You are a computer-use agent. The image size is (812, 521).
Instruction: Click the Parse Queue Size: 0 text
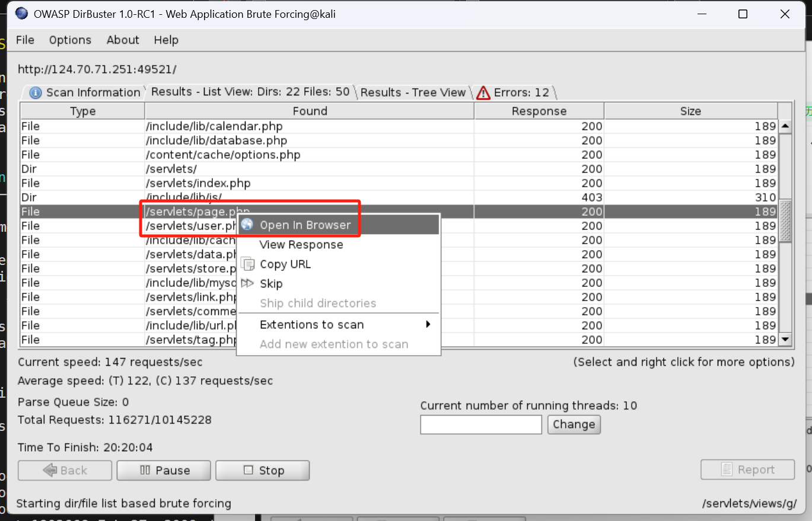pos(74,402)
